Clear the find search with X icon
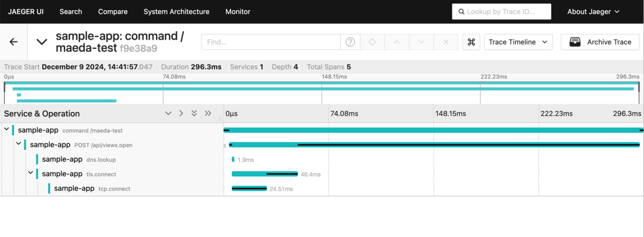 [445, 42]
